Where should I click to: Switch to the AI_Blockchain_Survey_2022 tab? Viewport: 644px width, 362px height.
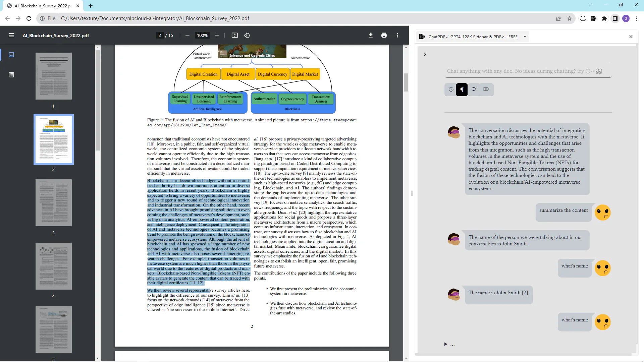(x=43, y=6)
